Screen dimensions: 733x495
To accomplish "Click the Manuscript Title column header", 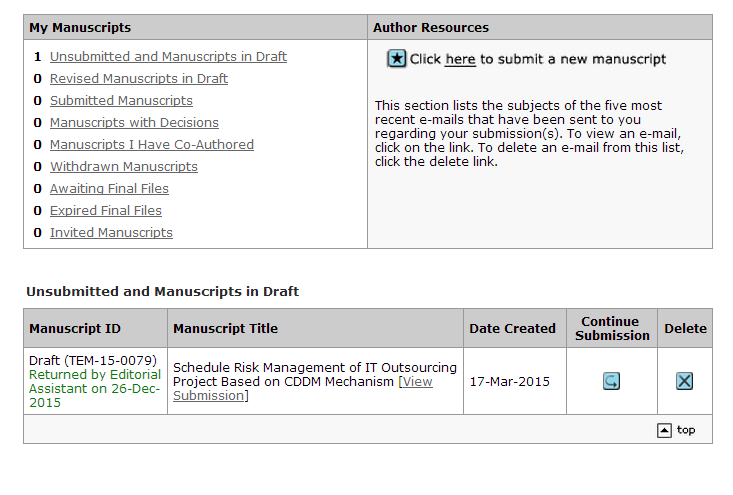I will (x=226, y=328).
